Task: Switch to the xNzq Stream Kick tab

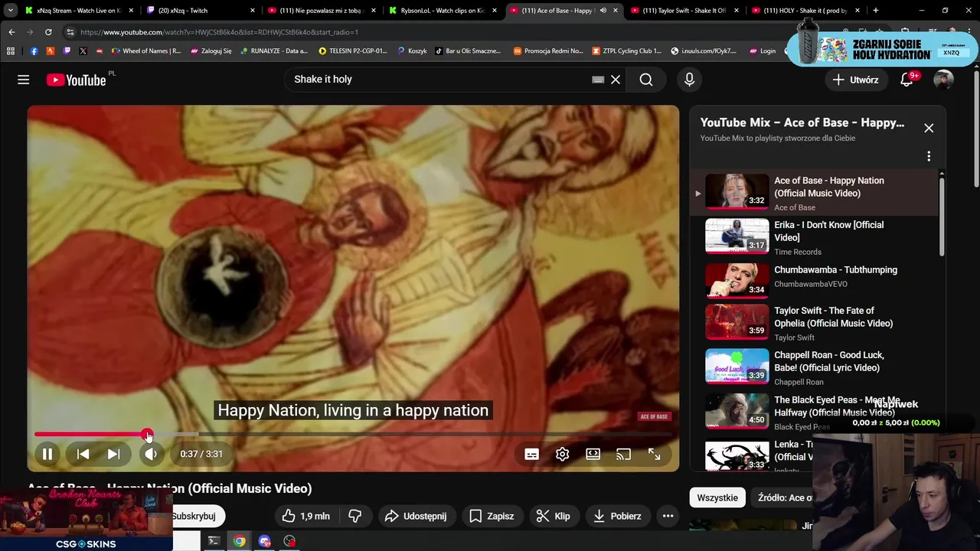Action: 78,11
